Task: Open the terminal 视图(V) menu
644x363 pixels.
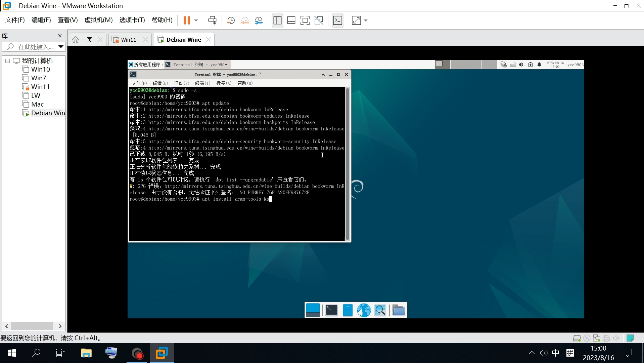Action: coord(182,83)
